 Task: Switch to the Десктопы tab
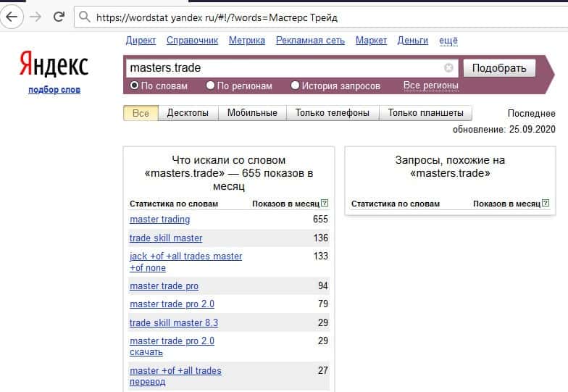coord(188,113)
